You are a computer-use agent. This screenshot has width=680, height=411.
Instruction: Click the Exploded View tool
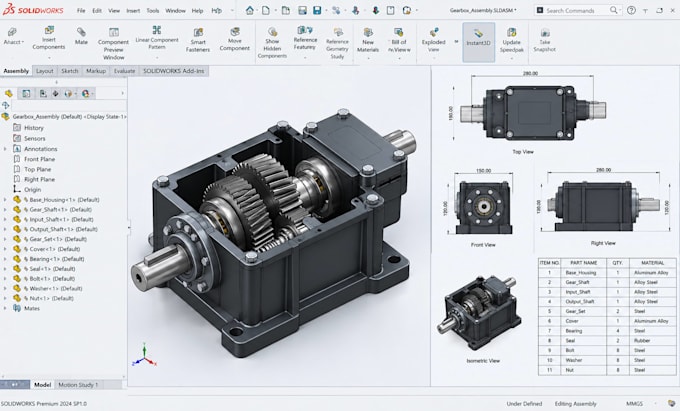click(433, 40)
